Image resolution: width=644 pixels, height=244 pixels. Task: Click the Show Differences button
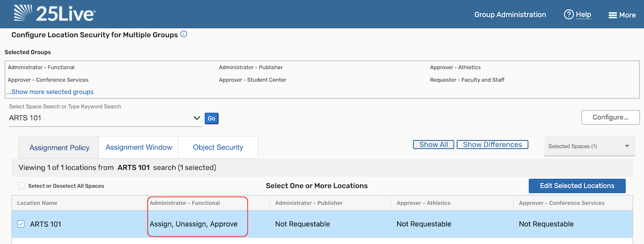click(x=492, y=145)
